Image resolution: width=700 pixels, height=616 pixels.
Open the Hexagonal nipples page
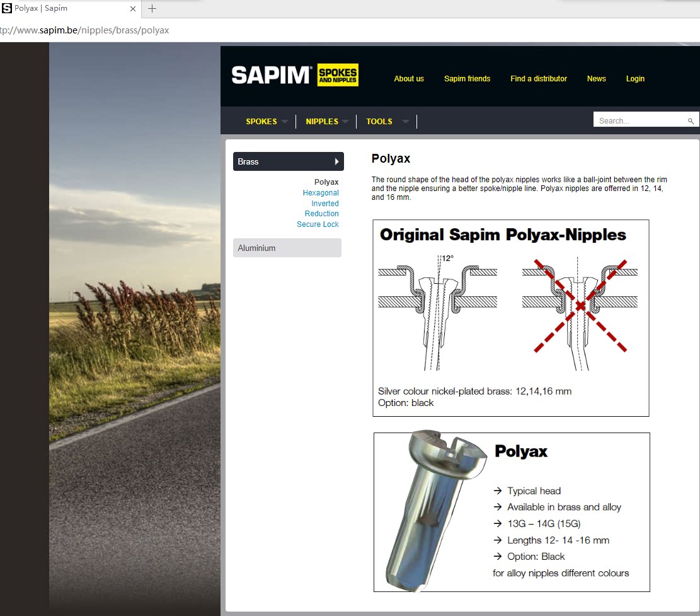[321, 192]
